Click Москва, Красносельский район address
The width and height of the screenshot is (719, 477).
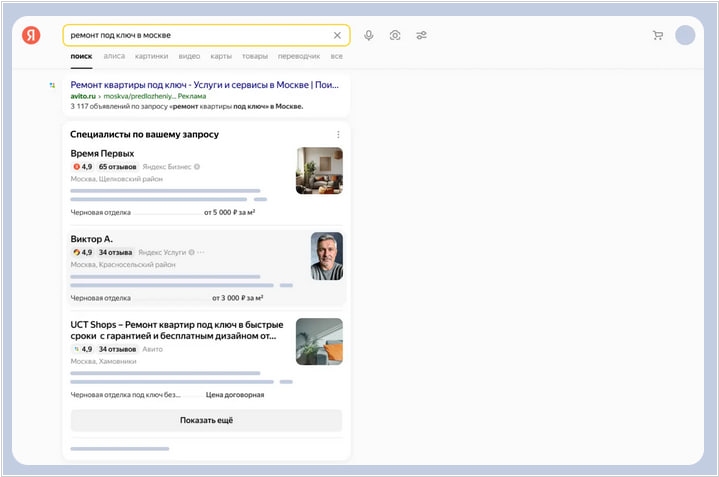(123, 265)
